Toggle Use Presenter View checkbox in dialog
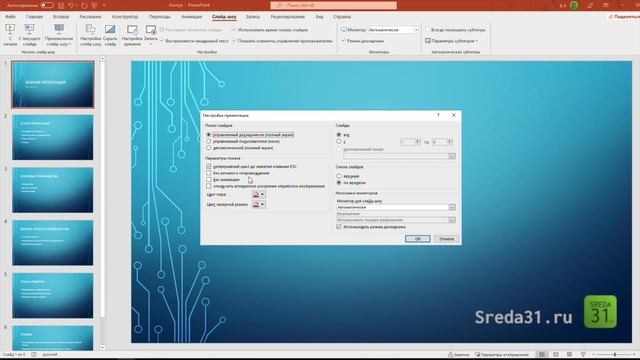This screenshot has height=360, width=640. click(x=339, y=227)
